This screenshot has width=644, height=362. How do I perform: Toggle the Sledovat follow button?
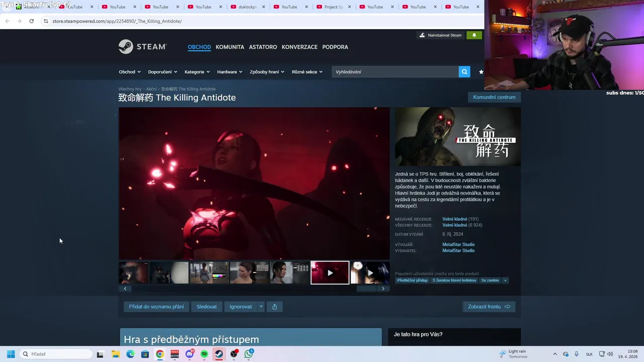click(x=207, y=307)
